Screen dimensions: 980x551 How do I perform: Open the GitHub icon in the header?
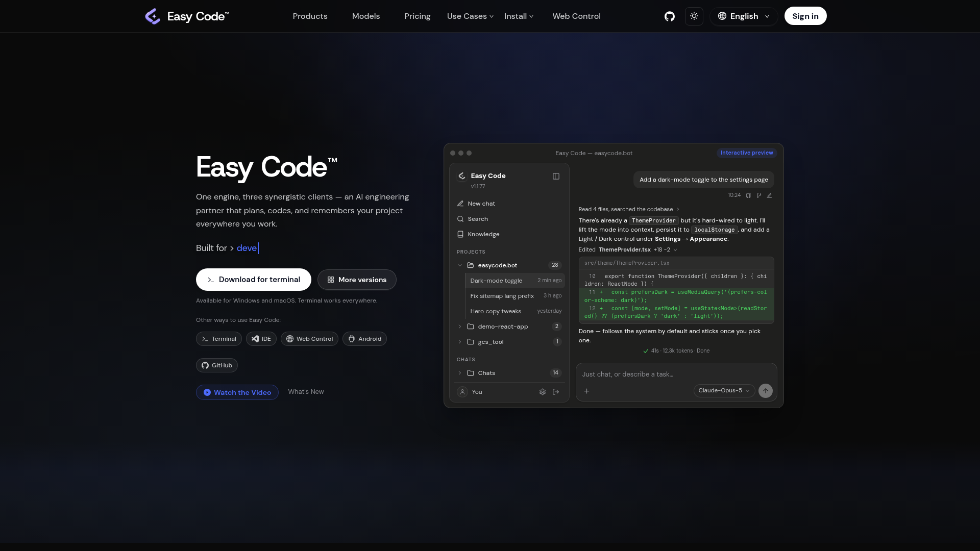pos(669,16)
